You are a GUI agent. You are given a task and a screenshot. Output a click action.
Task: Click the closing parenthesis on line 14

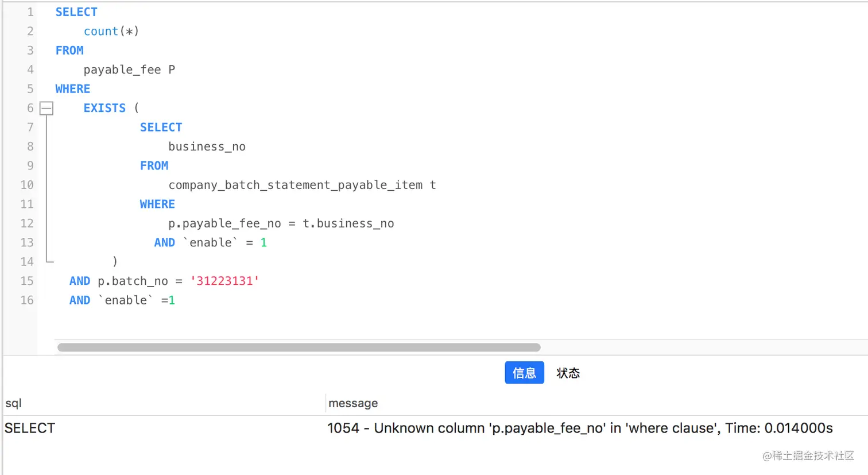(115, 262)
